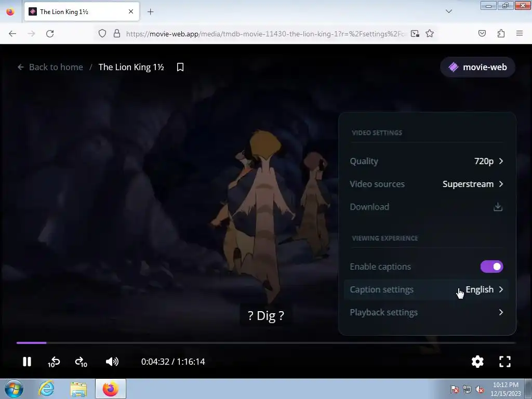Bookmark this page with star
Image resolution: width=532 pixels, height=399 pixels.
[430, 34]
